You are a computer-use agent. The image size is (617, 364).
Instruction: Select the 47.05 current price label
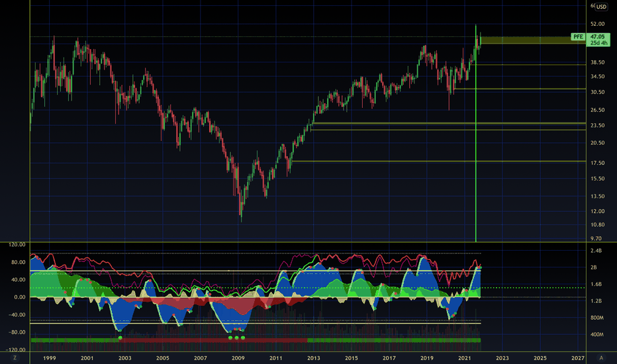click(598, 36)
